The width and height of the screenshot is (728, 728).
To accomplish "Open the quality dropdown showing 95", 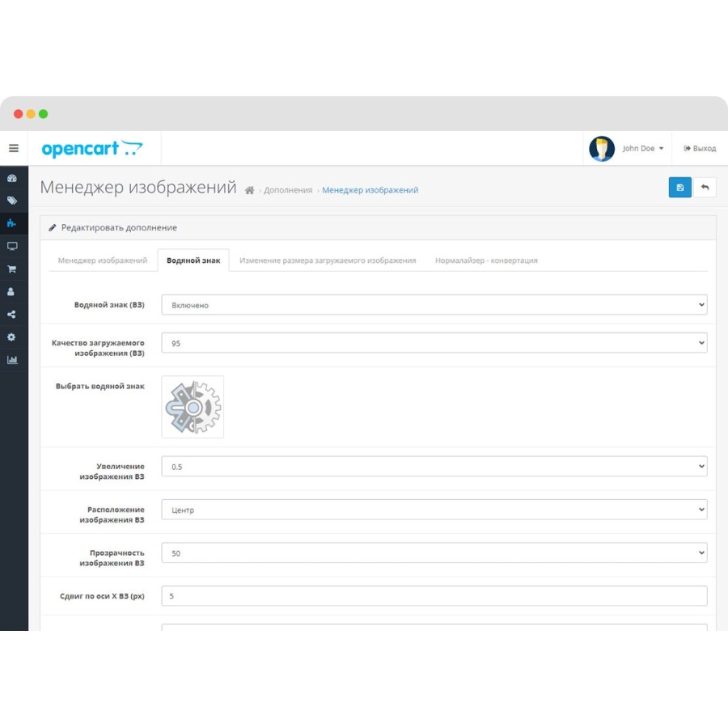I will click(434, 343).
